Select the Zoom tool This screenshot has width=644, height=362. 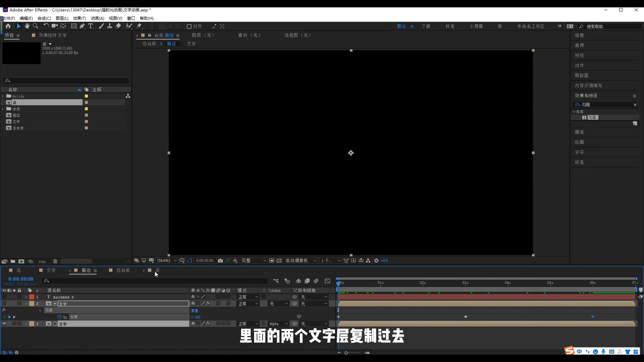[x=35, y=26]
